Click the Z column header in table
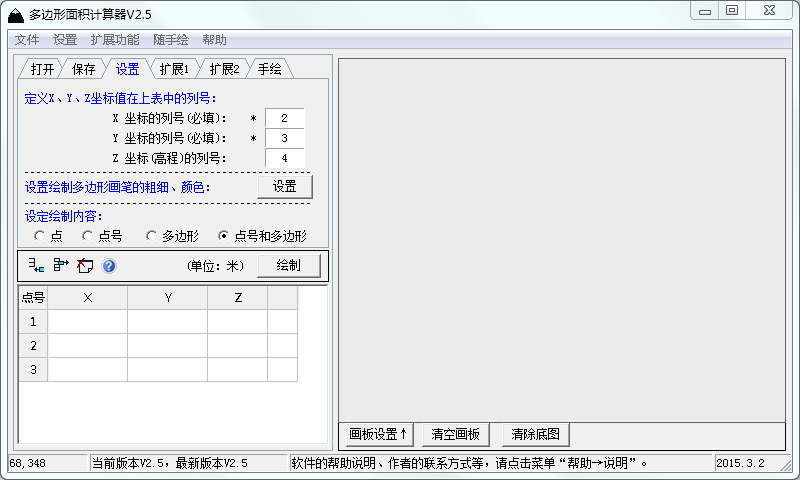Viewport: 800px width, 480px height. 238,298
